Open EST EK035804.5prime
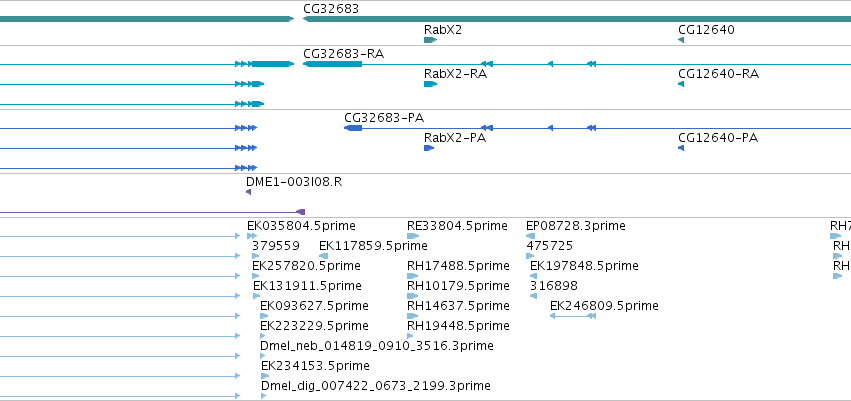Screen dimensions: 851x401 pos(301,226)
